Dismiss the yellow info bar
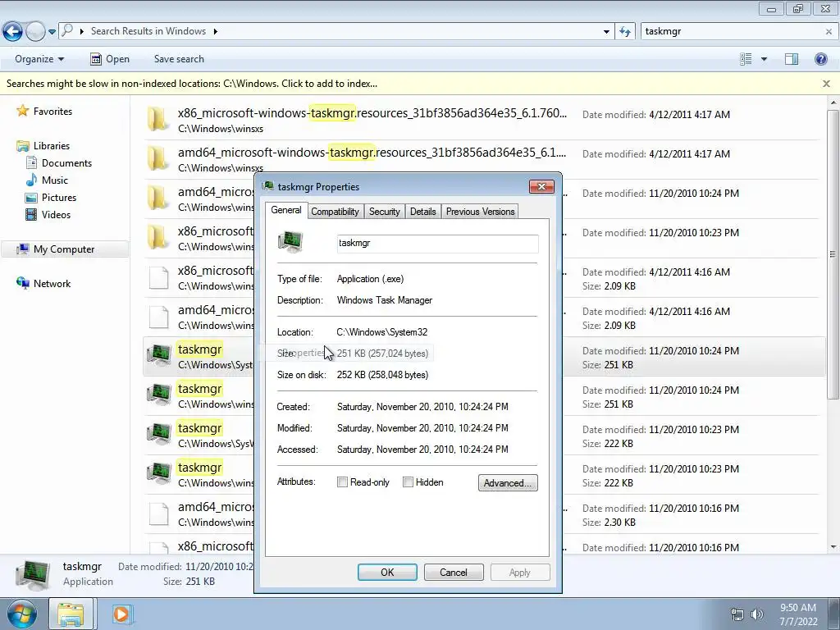Viewport: 840px width, 630px height. 826,84
